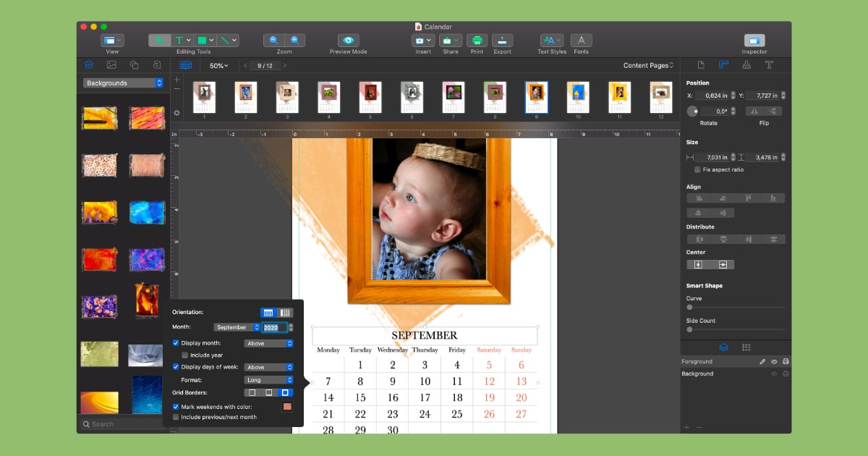Open the text art source panel icon
This screenshot has width=868, height=456.
(x=157, y=65)
